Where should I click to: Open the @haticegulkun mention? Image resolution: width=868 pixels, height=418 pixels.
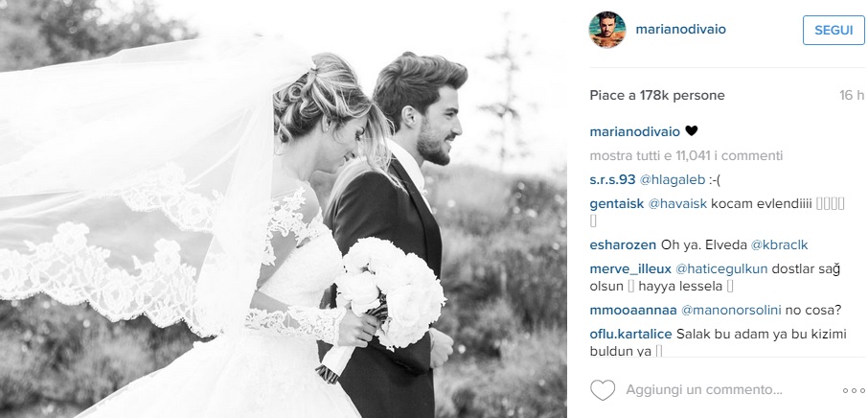coord(721,269)
